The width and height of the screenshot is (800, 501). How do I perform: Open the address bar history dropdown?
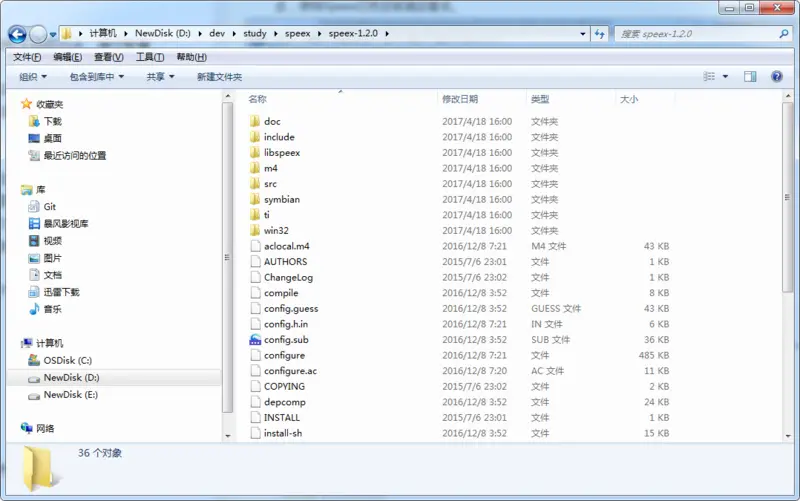[x=583, y=34]
